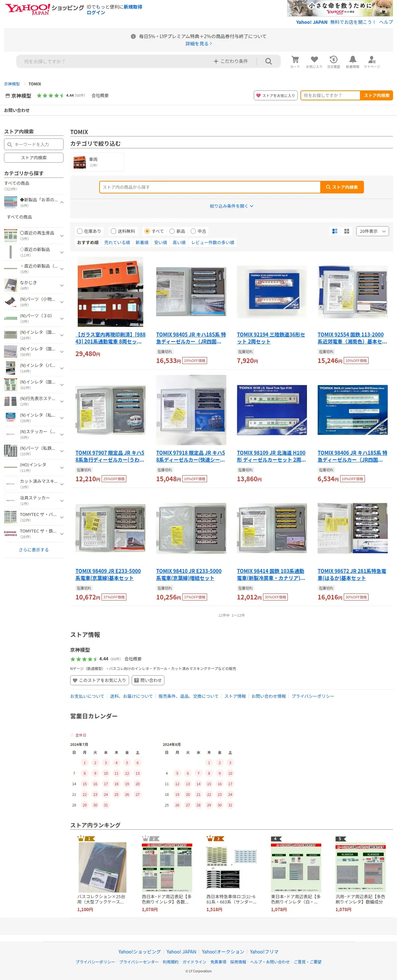The image size is (397, 980).
Task: Click the 京神模型 store rating stars
Action: 50,95
